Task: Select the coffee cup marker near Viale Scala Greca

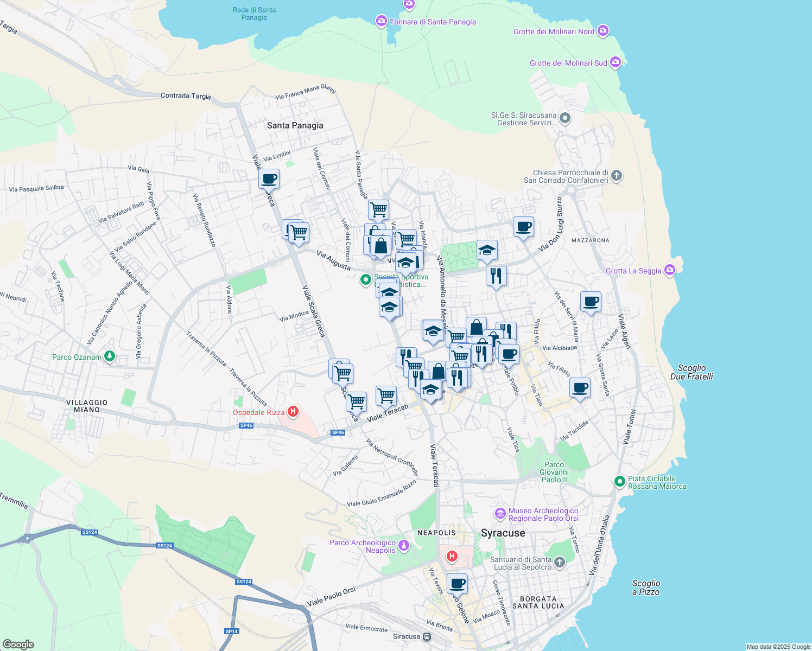Action: click(268, 179)
